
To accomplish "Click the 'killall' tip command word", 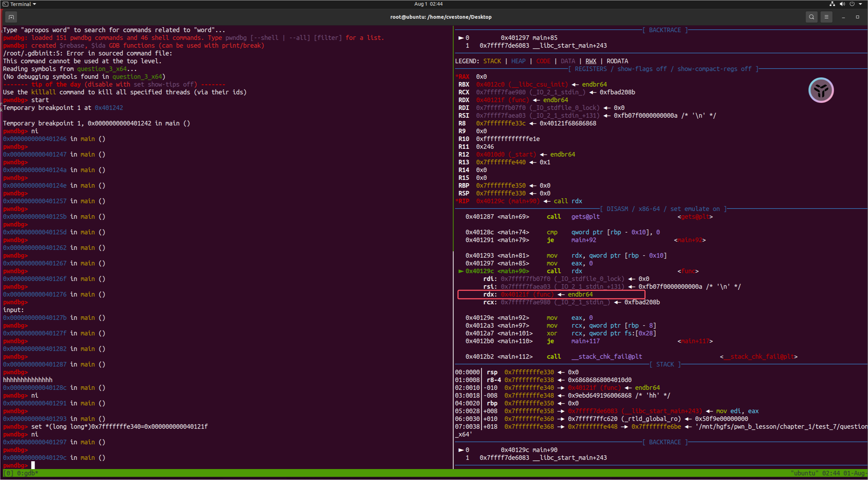I will point(43,92).
